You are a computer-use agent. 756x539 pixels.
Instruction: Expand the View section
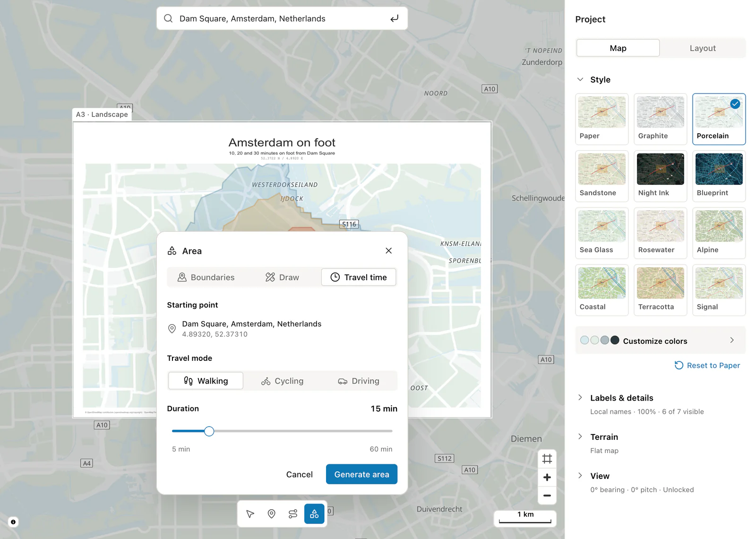pyautogui.click(x=580, y=476)
